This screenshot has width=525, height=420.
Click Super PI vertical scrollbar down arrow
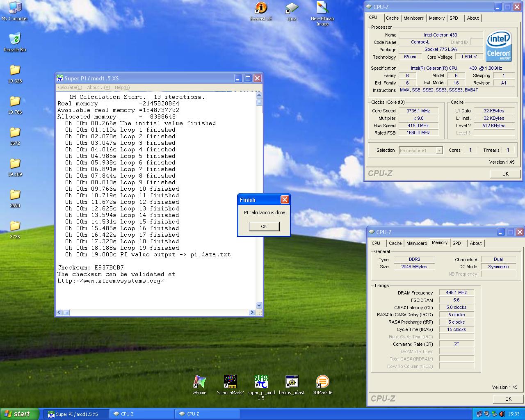(259, 305)
